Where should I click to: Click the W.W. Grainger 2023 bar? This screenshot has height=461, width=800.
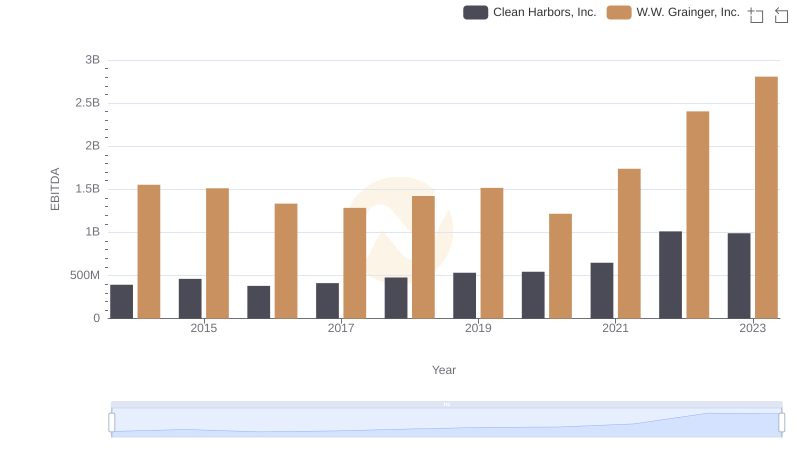[766, 197]
